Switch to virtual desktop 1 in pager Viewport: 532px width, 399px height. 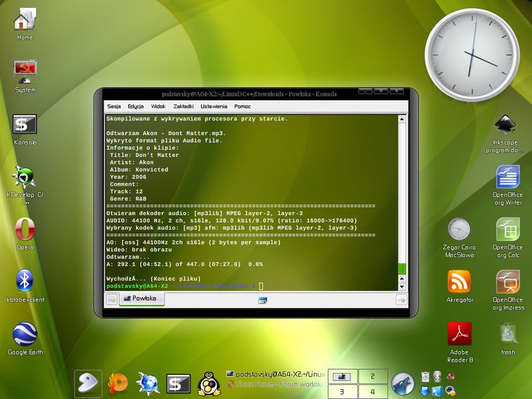coord(342,376)
